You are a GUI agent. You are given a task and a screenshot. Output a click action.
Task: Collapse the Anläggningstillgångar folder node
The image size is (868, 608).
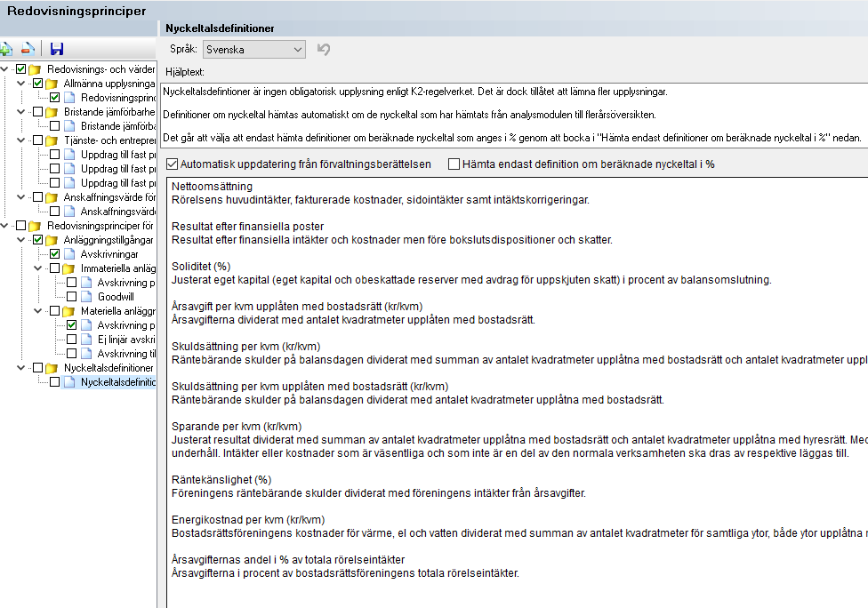pos(21,240)
